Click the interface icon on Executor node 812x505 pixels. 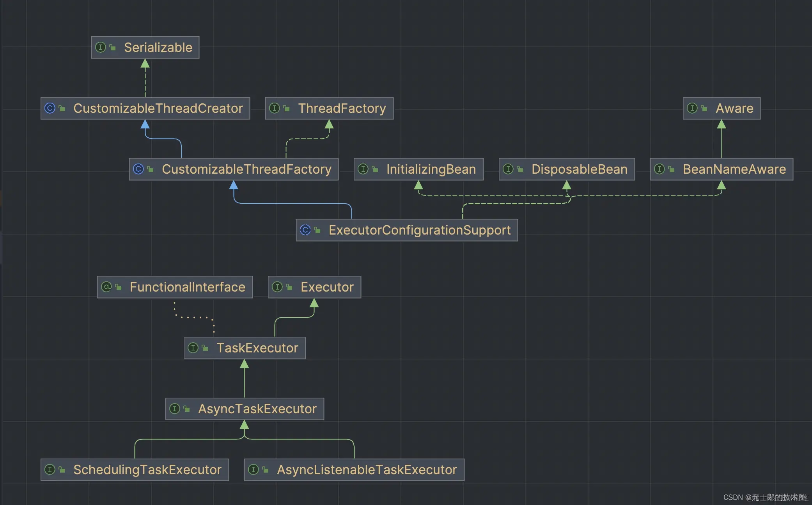tap(277, 287)
